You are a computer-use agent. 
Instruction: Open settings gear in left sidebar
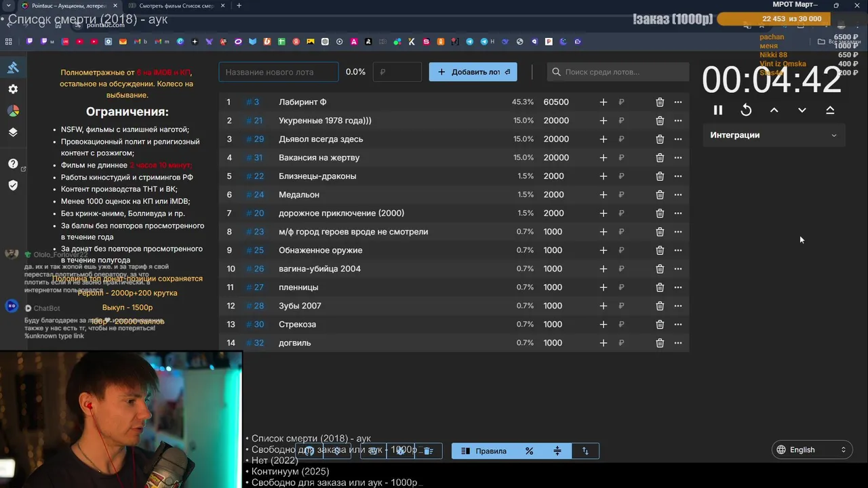pos(13,89)
